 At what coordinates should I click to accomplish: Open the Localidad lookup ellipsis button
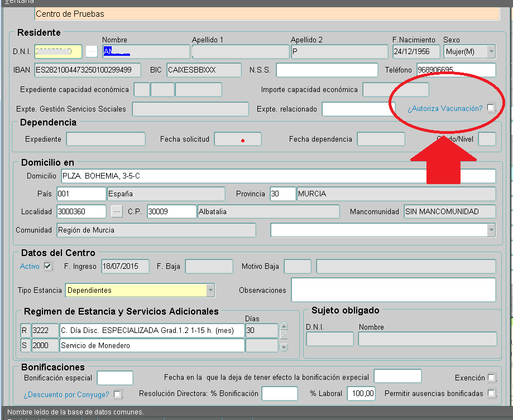[117, 211]
